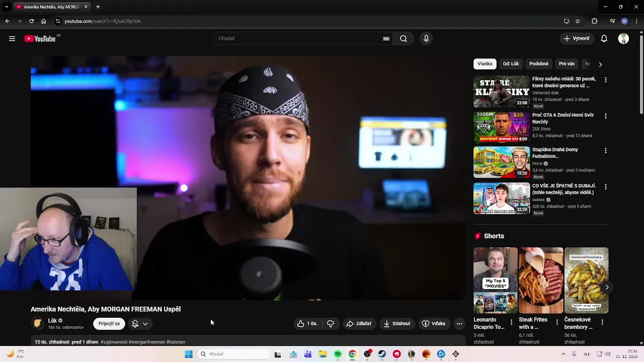
Task: Open options for Leonardo Dicaprio short
Action: tap(512, 322)
